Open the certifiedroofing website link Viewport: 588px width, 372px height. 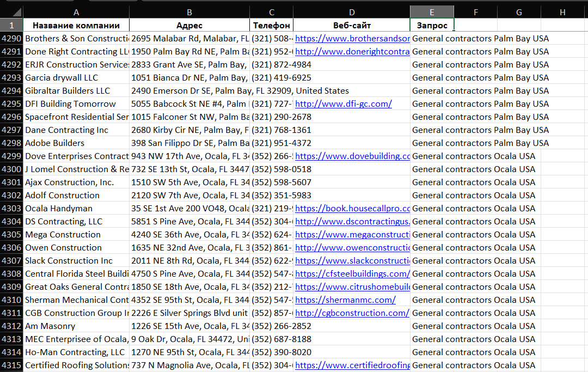[352, 365]
